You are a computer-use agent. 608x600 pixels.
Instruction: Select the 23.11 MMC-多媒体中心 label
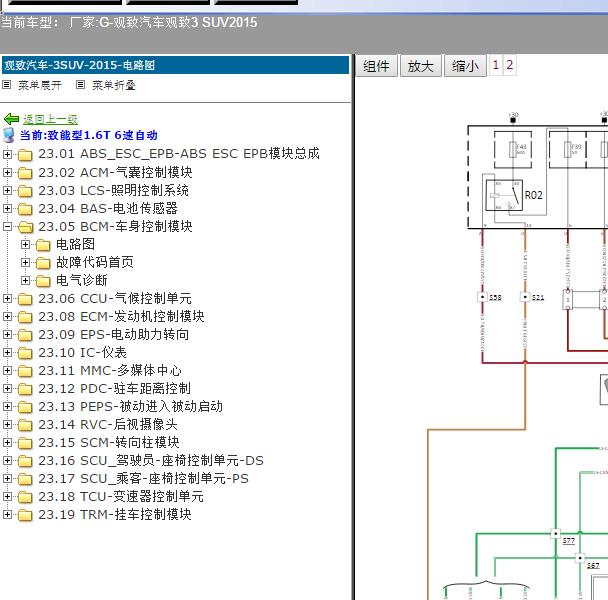click(110, 371)
